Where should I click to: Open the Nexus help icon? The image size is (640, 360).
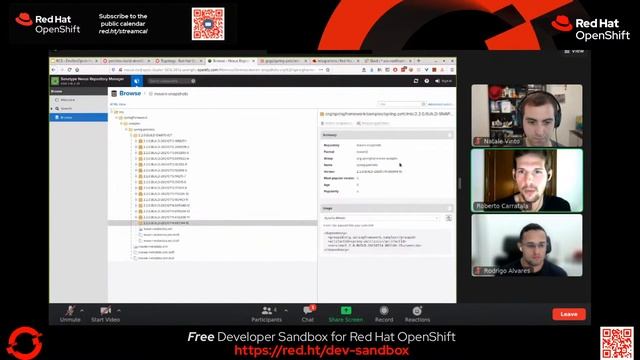coord(427,81)
